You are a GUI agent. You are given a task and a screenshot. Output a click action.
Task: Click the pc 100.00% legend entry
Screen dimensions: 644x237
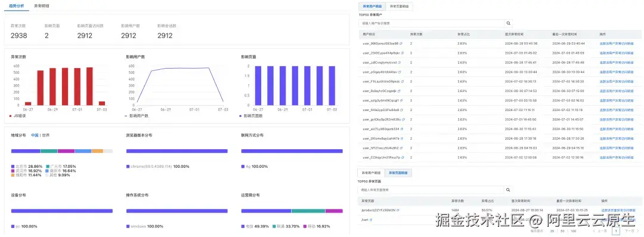[24, 226]
